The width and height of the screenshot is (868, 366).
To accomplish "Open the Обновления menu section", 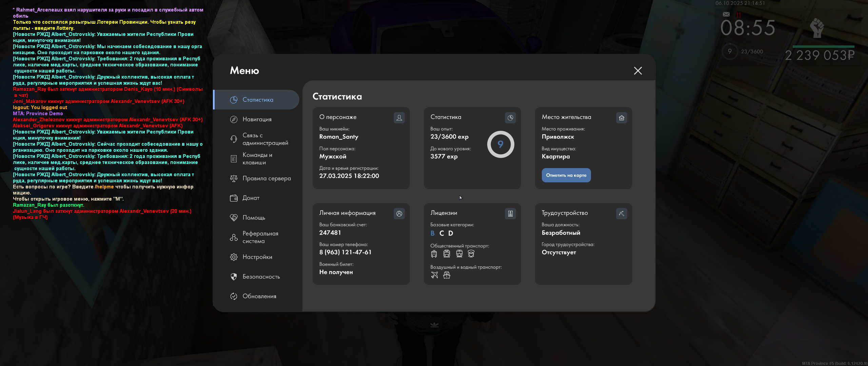I will (259, 296).
